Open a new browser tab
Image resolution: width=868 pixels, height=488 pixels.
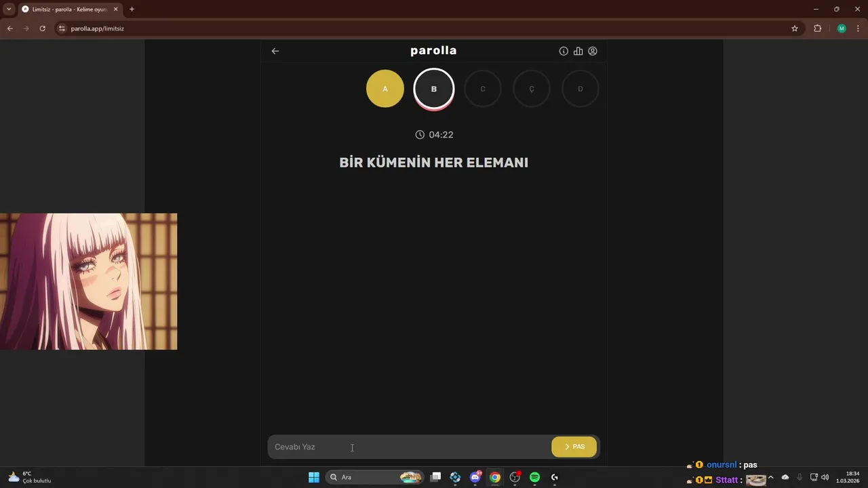point(132,9)
